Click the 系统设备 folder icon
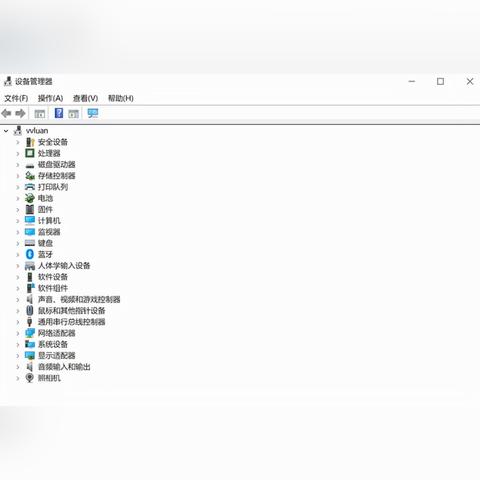The height and width of the screenshot is (480, 480). pos(30,344)
